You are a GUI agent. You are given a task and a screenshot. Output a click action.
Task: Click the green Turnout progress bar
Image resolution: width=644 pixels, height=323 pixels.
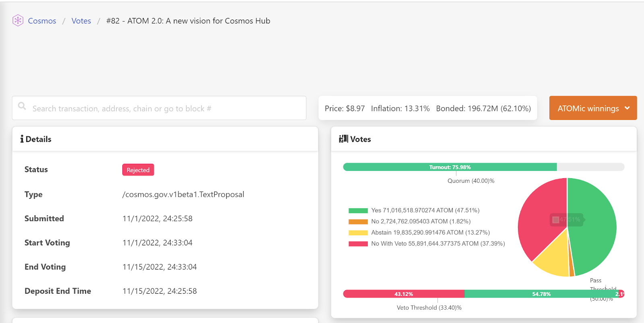click(x=450, y=167)
